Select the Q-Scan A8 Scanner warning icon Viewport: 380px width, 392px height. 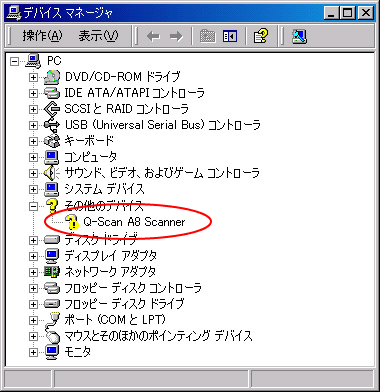pos(71,222)
